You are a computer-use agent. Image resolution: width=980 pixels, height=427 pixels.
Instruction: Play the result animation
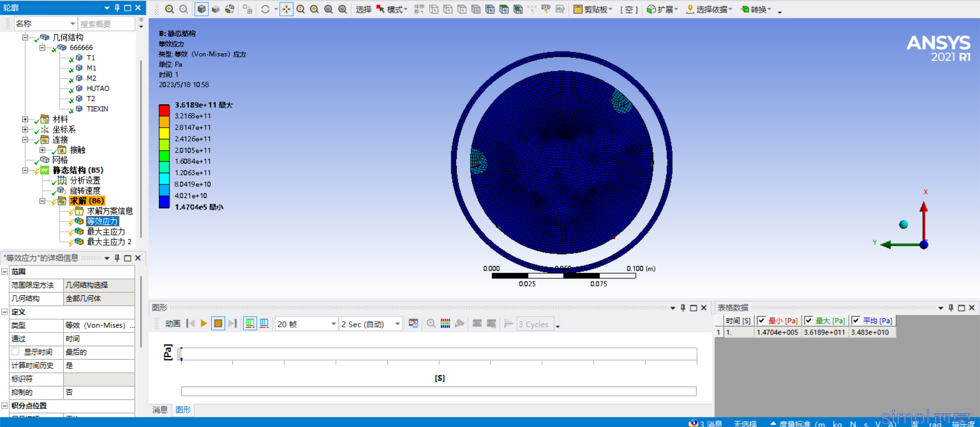[204, 323]
